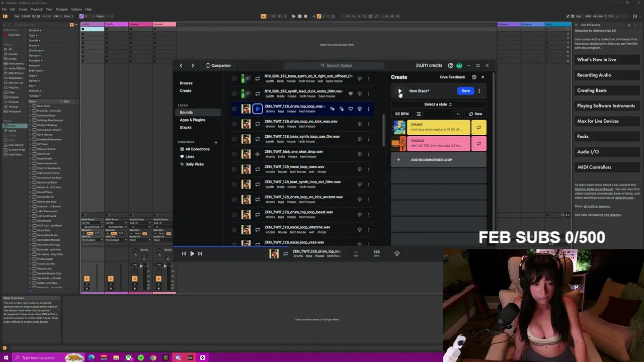
Task: Save the new stack
Action: click(x=465, y=91)
